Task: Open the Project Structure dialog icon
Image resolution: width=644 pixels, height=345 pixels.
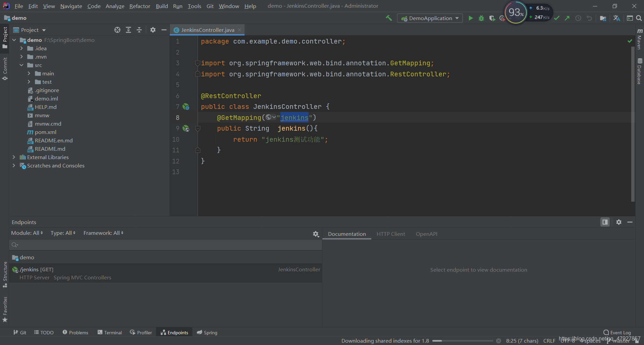Action: 603,18
